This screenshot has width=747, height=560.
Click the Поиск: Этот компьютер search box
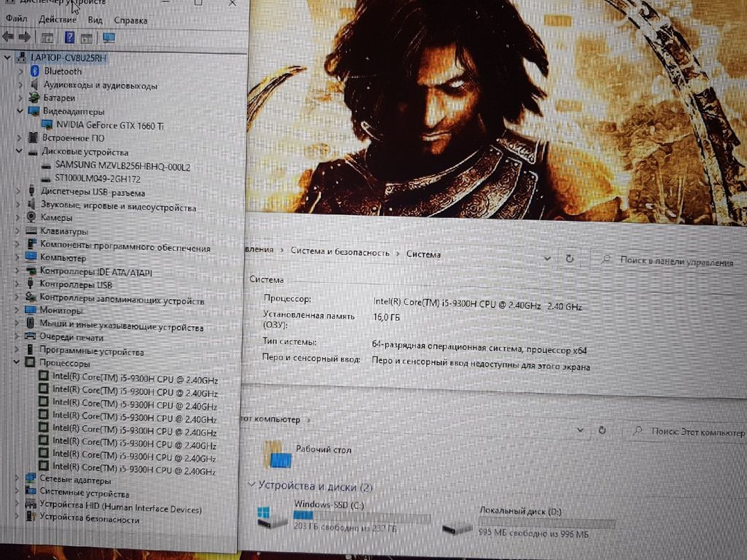686,432
